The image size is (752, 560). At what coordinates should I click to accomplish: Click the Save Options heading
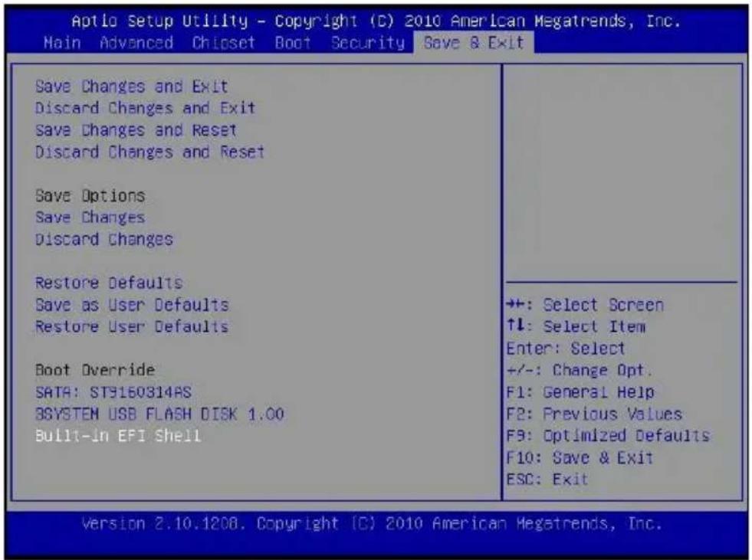coord(90,195)
